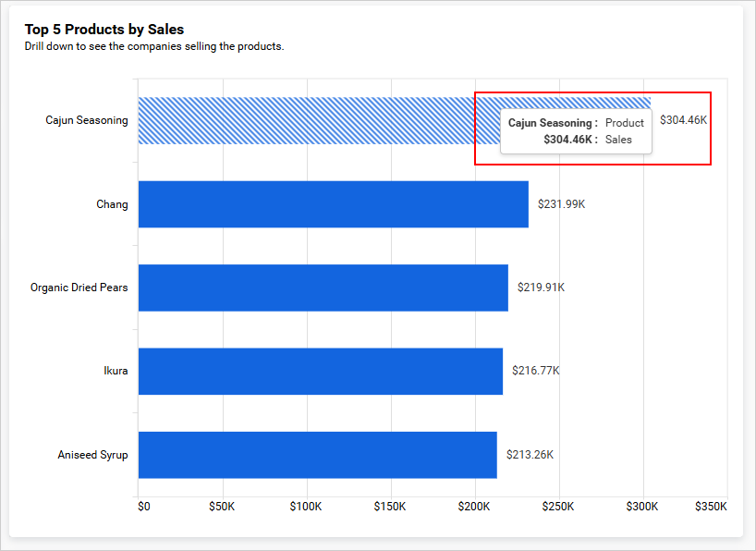Click the $219.91K data label

click(541, 288)
